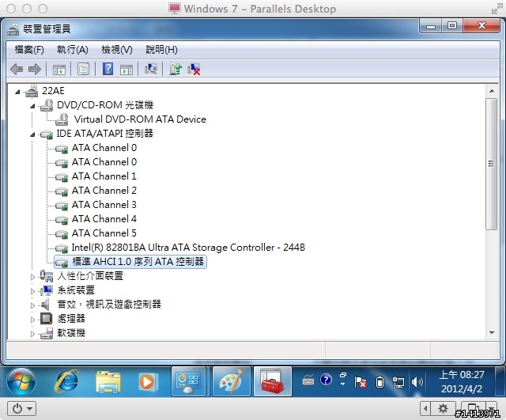
Task: Select the 22AE computer label
Action: pos(53,91)
